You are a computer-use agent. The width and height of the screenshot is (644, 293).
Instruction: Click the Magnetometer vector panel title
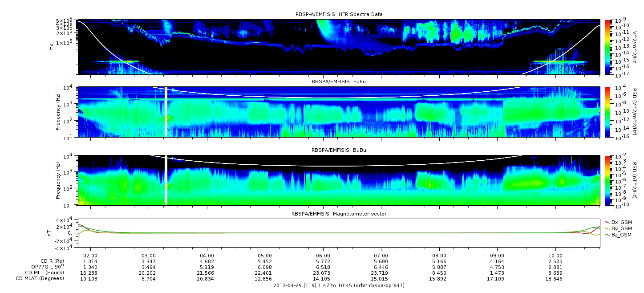339,214
